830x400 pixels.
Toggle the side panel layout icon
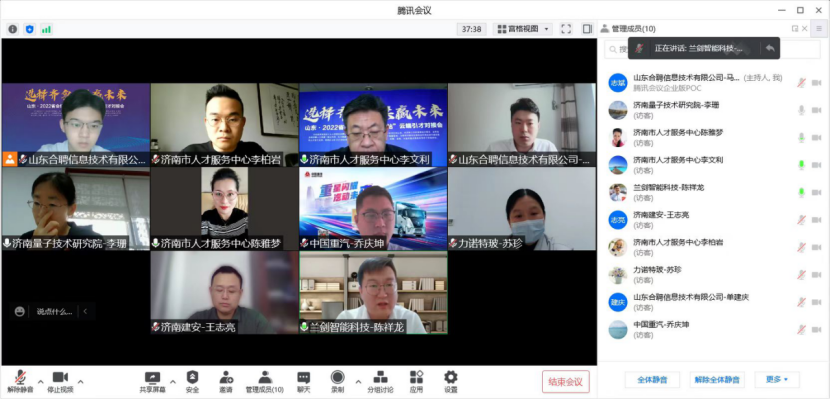click(587, 29)
